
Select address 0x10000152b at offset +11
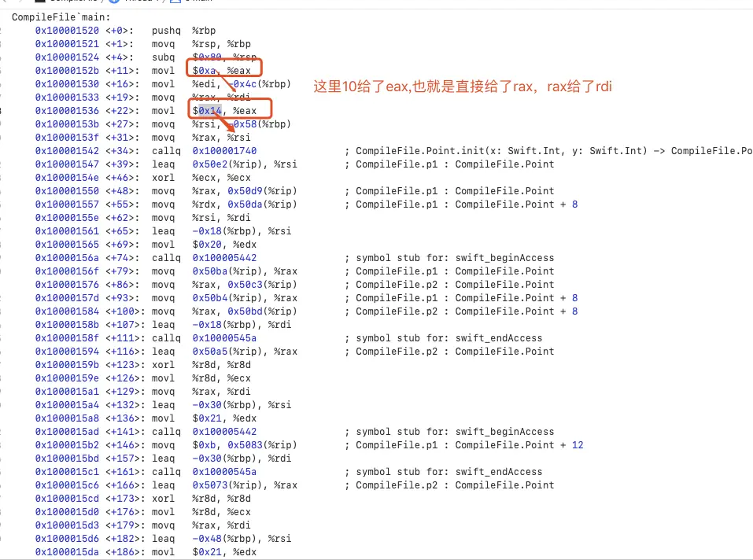tap(67, 71)
